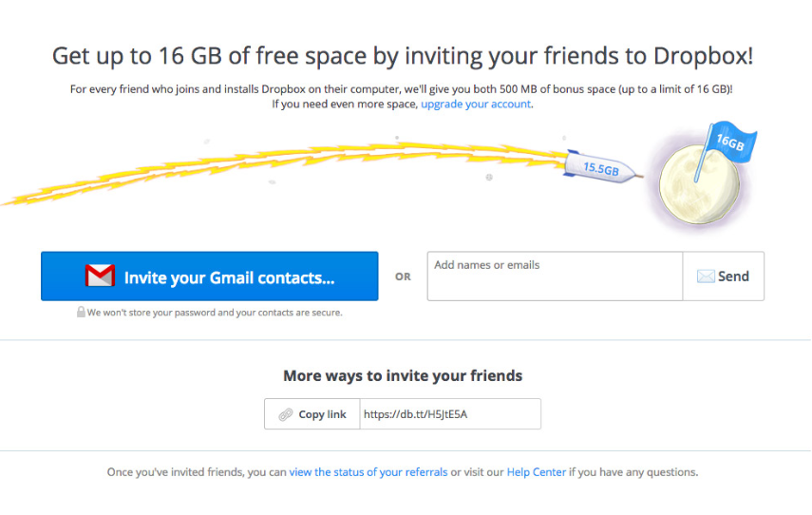The width and height of the screenshot is (812, 515).
Task: Click the password and contacts security note
Action: tap(215, 312)
